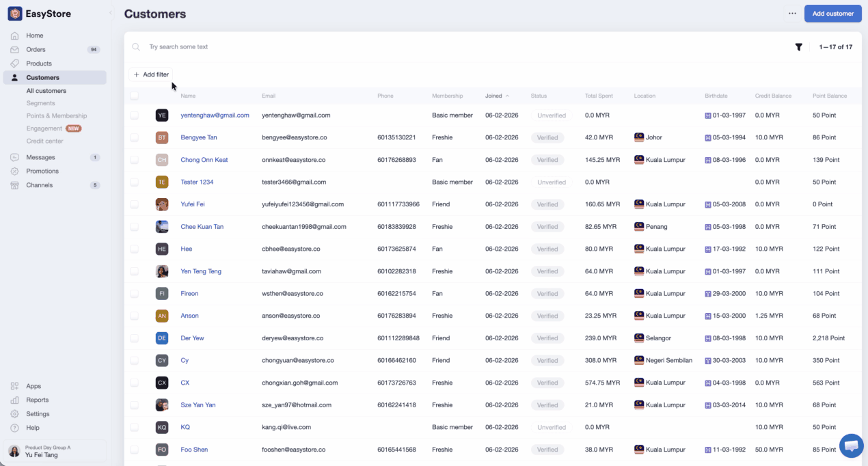The image size is (868, 466).
Task: Click the Help question mark icon
Action: pos(14,428)
